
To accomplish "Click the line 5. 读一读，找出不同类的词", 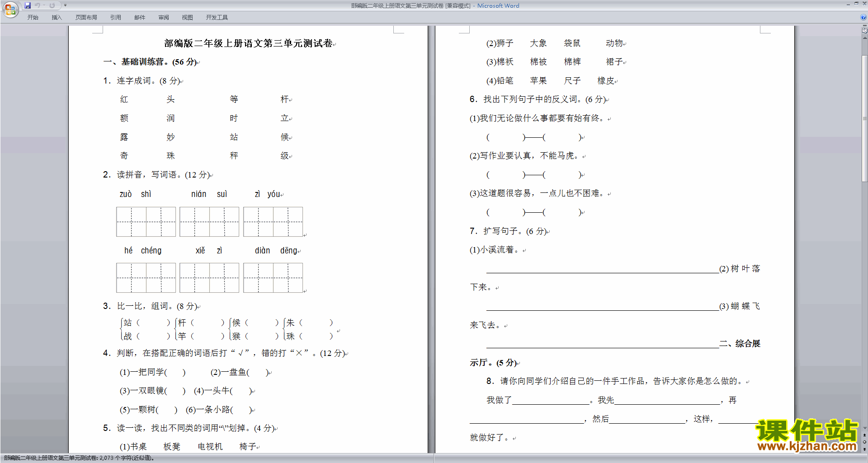I will (189, 428).
